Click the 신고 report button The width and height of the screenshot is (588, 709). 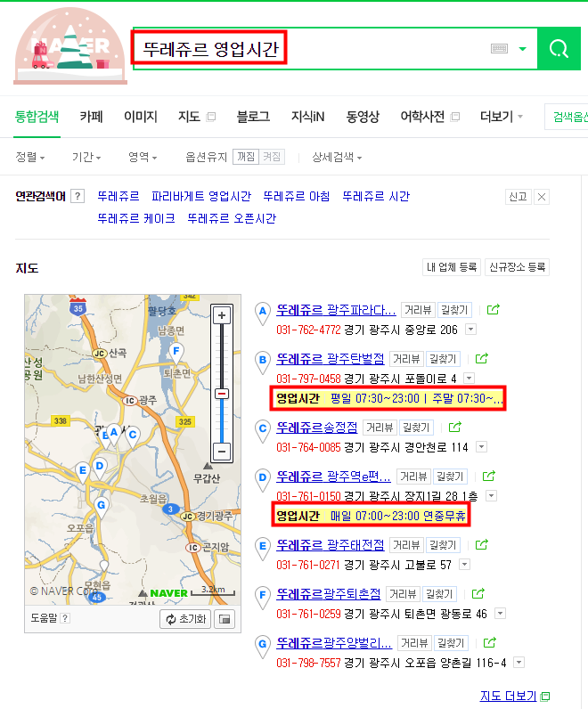pyautogui.click(x=518, y=197)
